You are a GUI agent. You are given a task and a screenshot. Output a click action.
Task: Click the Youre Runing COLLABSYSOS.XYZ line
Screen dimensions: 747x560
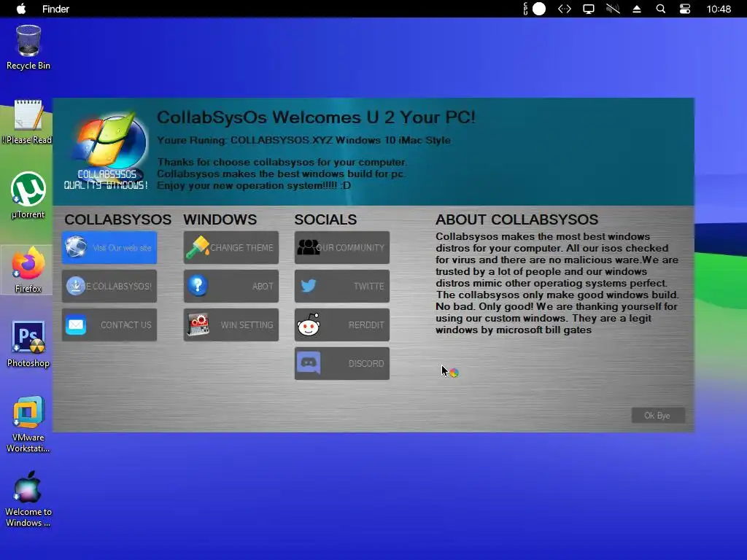click(x=304, y=140)
